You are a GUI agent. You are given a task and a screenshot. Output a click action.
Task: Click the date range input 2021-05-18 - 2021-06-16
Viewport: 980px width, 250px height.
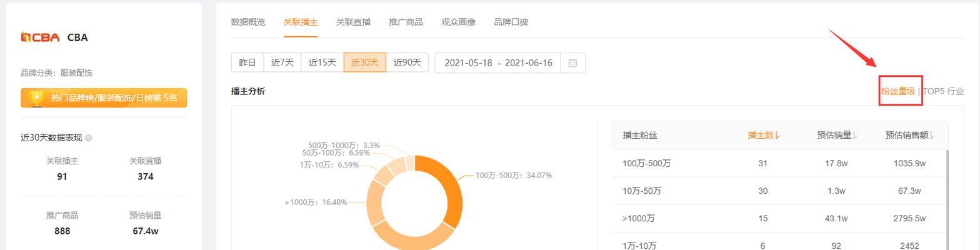click(x=510, y=63)
